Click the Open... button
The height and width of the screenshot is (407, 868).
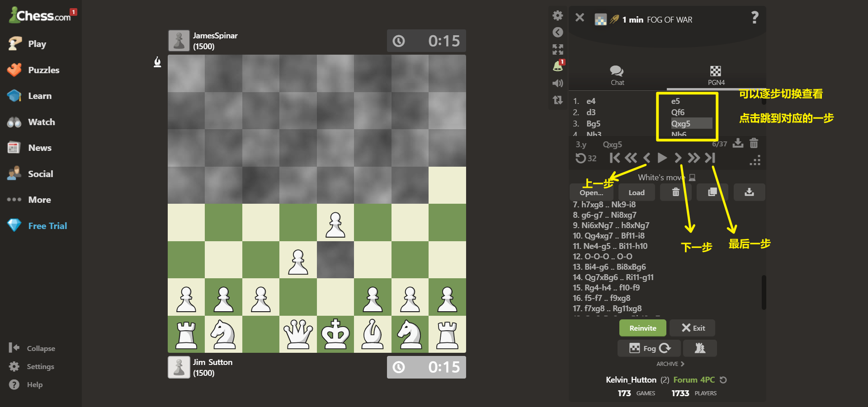coord(591,192)
